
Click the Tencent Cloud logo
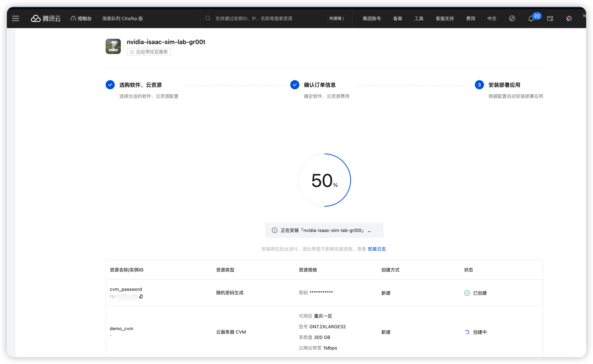click(x=46, y=19)
